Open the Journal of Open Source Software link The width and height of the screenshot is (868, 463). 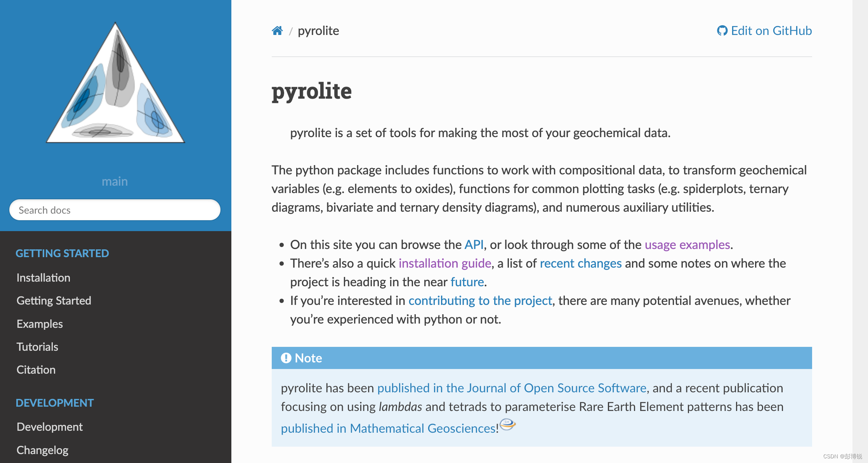[x=512, y=388]
